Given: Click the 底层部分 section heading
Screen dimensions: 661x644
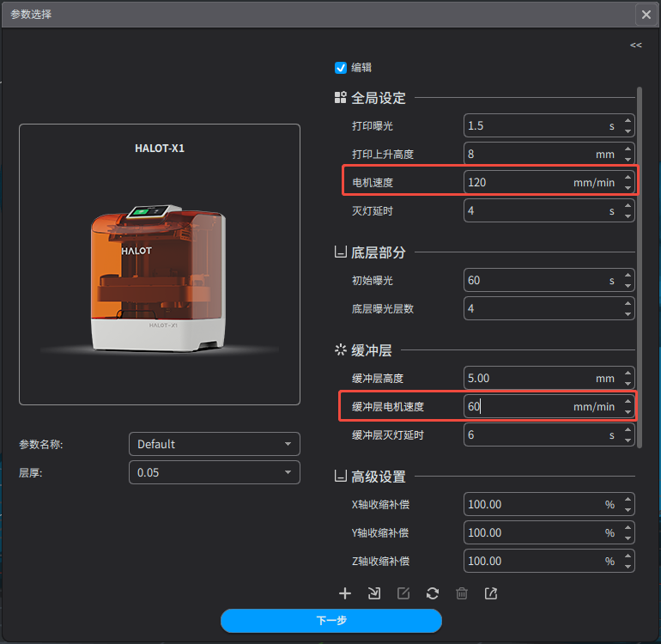Looking at the screenshot, I should tap(378, 252).
